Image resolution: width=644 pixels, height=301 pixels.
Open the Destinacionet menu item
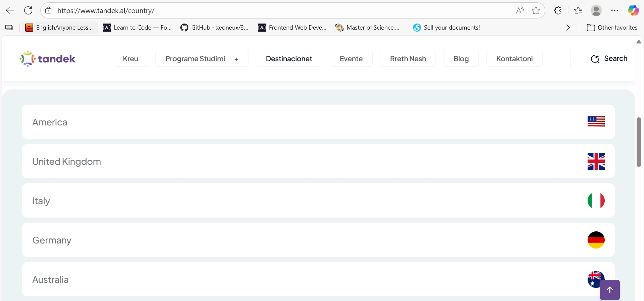coord(289,59)
